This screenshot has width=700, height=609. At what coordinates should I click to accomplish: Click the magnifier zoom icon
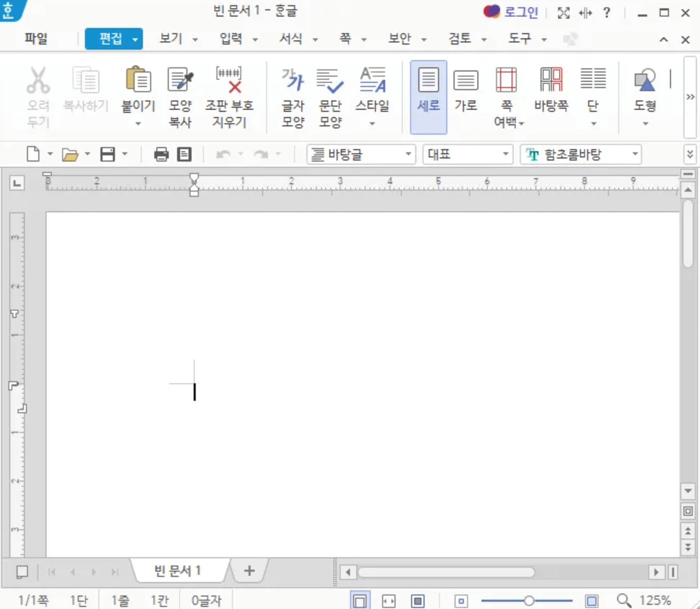pyautogui.click(x=624, y=601)
